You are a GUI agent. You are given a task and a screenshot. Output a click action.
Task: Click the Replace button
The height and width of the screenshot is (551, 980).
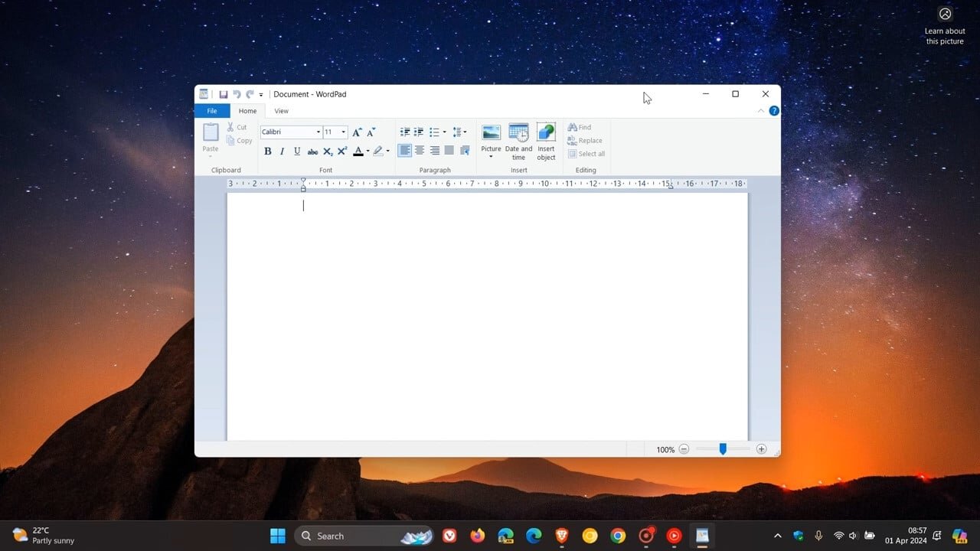pos(585,141)
